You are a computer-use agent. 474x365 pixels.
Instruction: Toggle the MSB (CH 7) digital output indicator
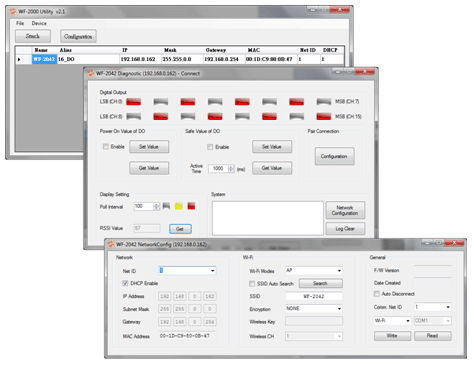pos(324,102)
